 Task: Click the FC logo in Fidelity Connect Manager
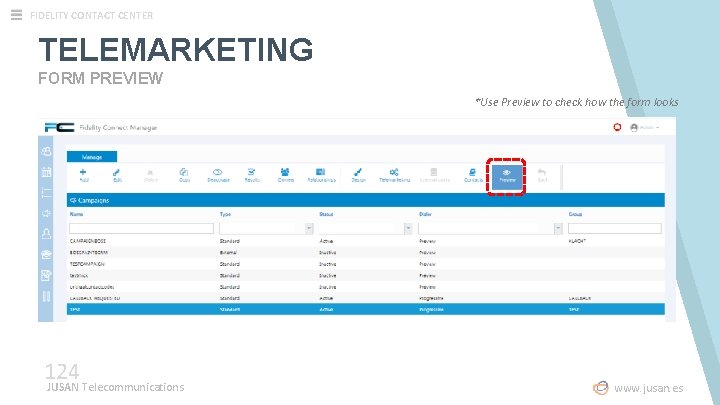(x=59, y=127)
